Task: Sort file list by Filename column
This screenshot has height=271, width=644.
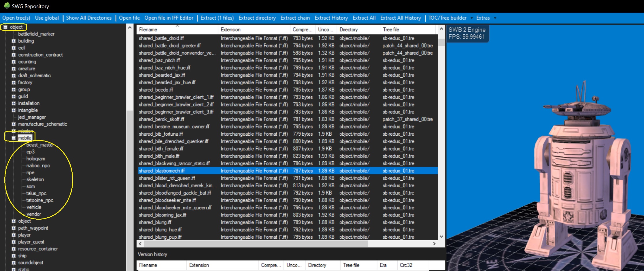Action: (x=177, y=29)
